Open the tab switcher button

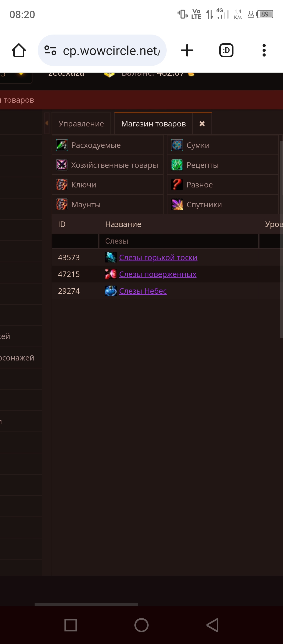226,50
